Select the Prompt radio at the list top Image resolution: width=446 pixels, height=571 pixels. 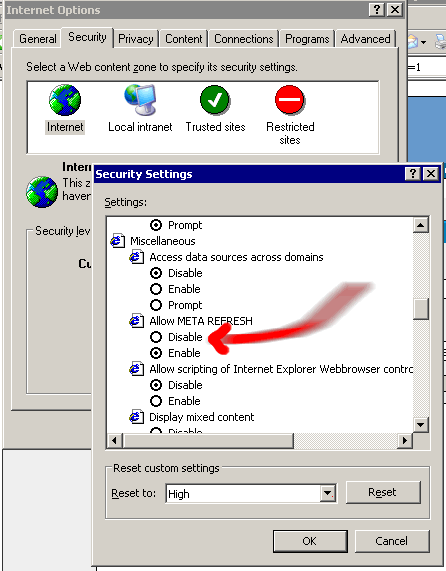coord(156,225)
